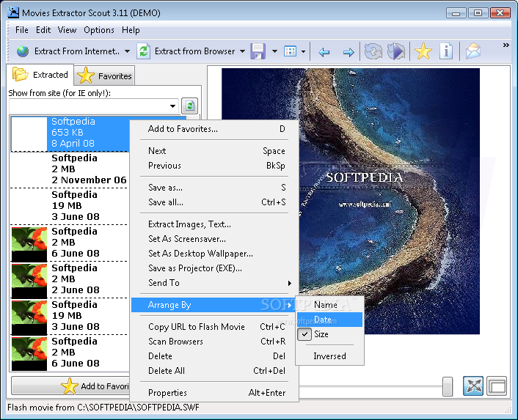
Task: Click the green Extract from Browser icon
Action: 144,51
